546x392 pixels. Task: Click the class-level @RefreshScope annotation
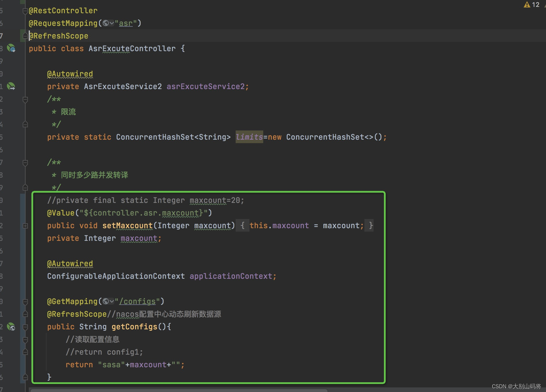[x=58, y=36]
